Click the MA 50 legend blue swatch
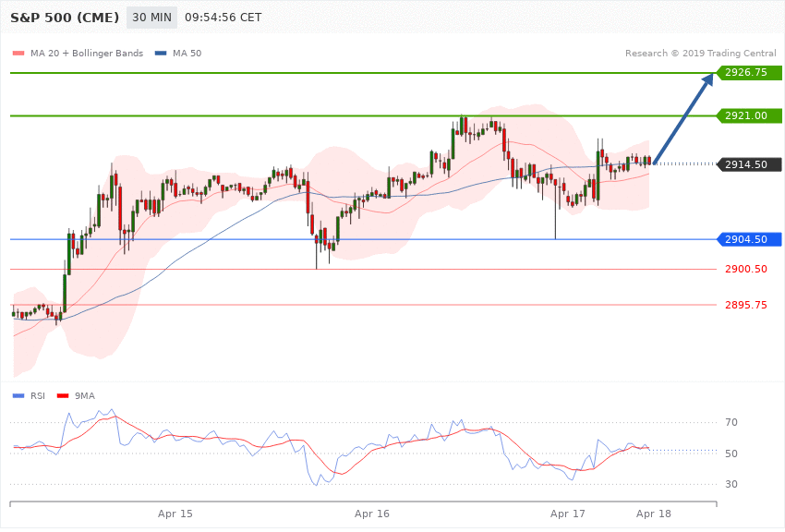This screenshot has width=785, height=532. pos(161,53)
